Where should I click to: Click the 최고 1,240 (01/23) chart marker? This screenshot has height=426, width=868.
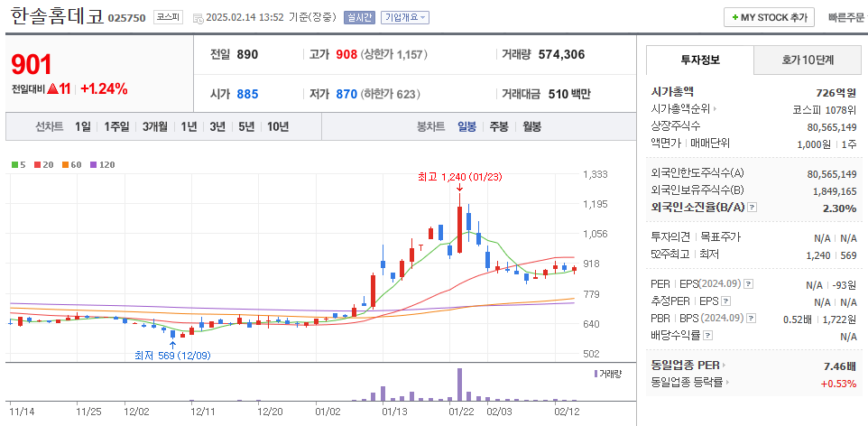click(458, 178)
